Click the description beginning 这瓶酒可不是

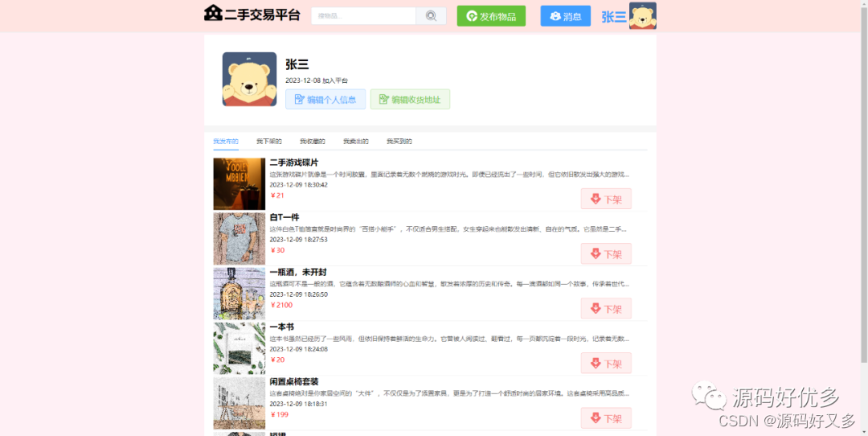pyautogui.click(x=449, y=284)
